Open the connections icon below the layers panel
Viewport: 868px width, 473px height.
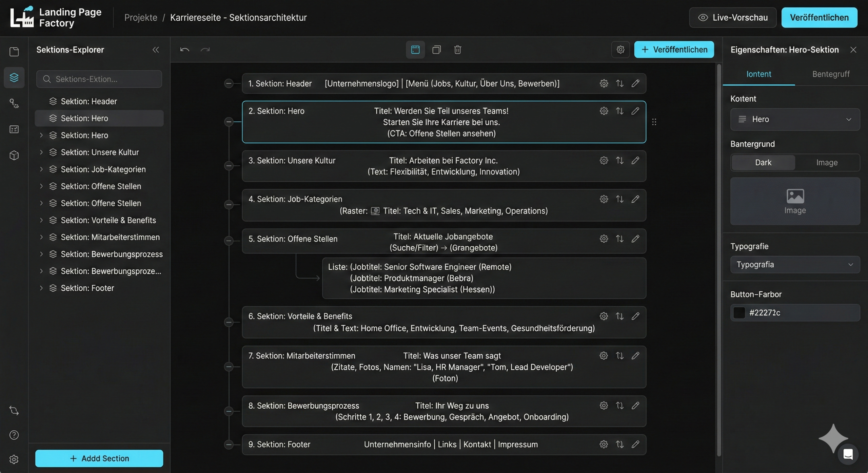(14, 103)
